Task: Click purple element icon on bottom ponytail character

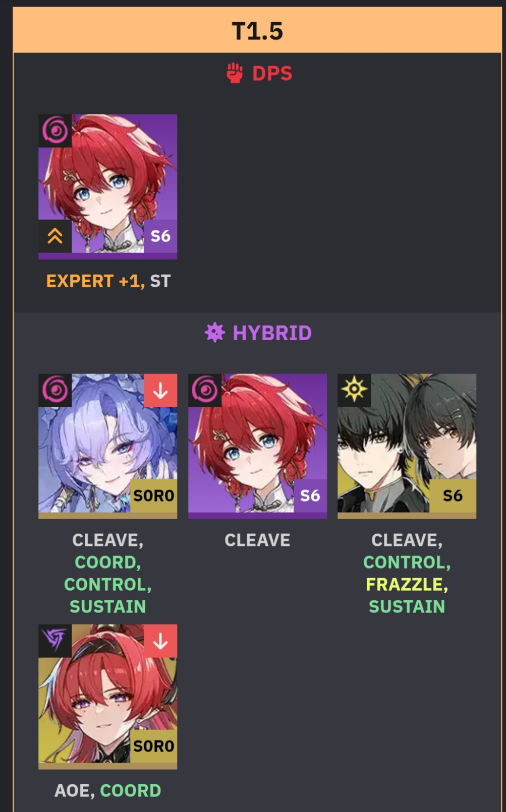Action: click(x=55, y=641)
